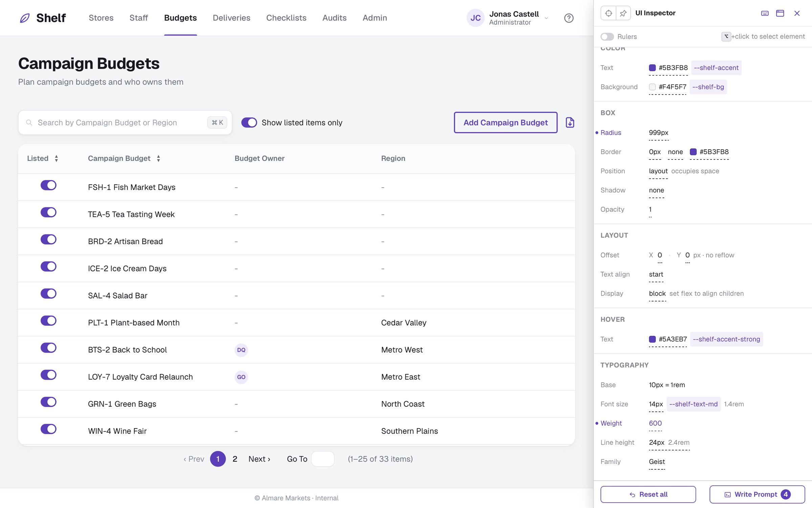This screenshot has width=812, height=508.
Task: Click the Border color swatch in Box section
Action: pos(693,152)
